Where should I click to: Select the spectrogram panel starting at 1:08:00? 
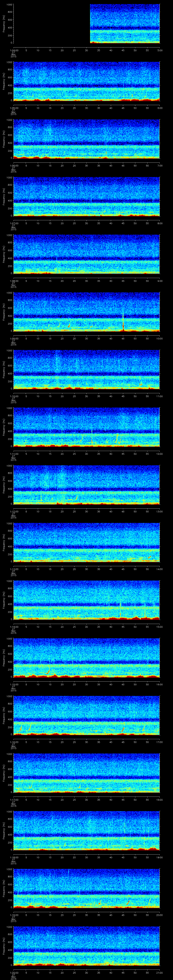(x=87, y=254)
